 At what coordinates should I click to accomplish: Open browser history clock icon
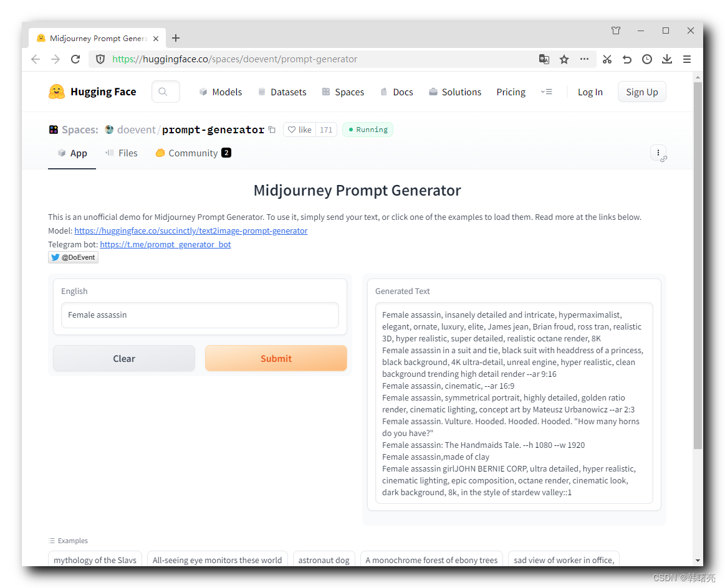[x=647, y=59]
